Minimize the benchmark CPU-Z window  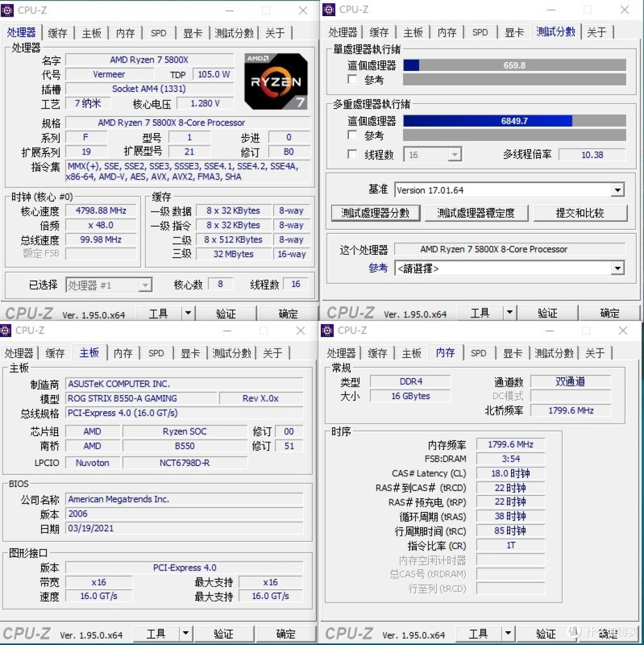point(551,10)
